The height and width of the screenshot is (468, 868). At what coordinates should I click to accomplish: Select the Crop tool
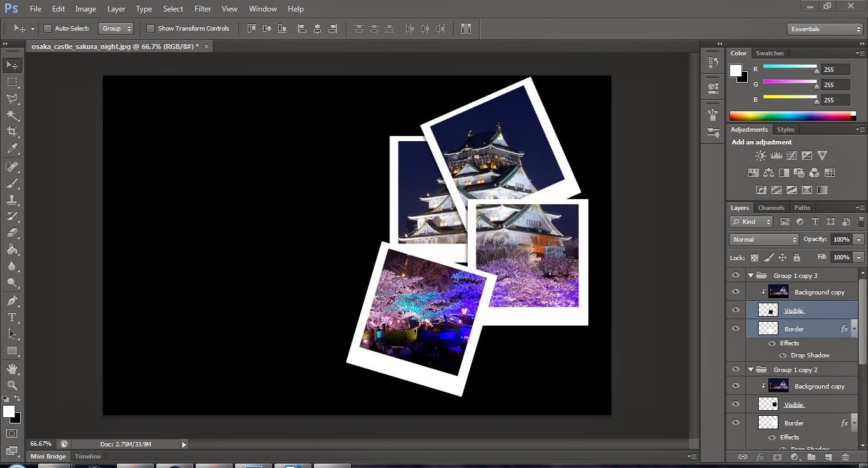[12, 132]
